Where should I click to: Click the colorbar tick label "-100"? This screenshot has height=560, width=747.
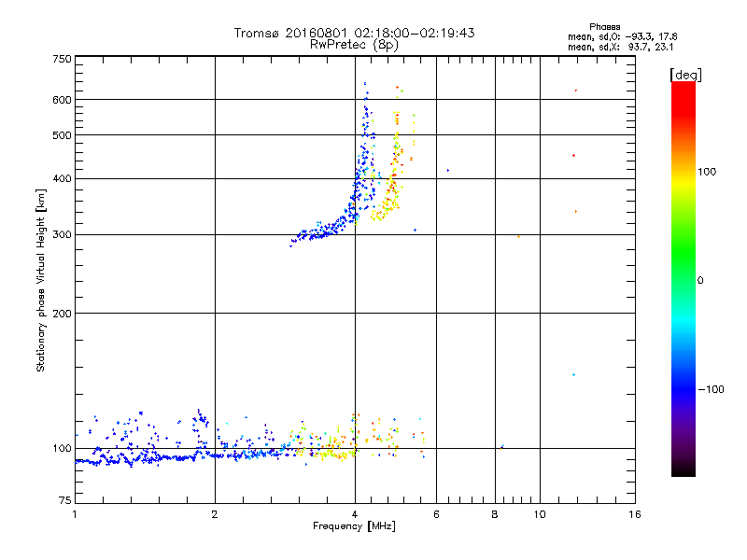(x=711, y=389)
